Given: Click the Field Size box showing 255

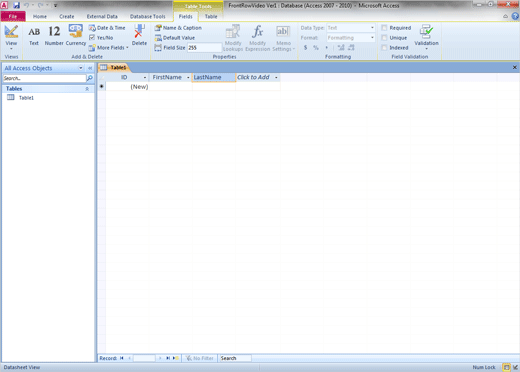Looking at the screenshot, I should 204,48.
